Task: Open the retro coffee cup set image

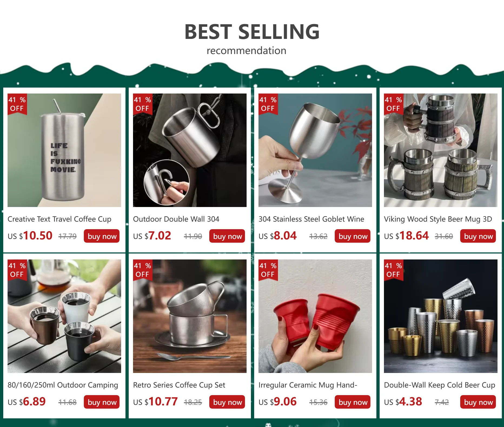Action: (190, 316)
